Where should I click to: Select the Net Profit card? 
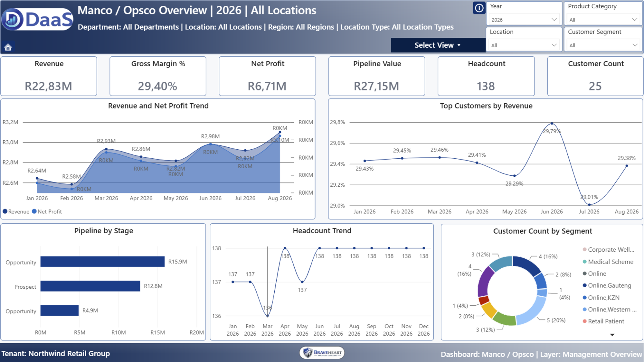click(267, 76)
